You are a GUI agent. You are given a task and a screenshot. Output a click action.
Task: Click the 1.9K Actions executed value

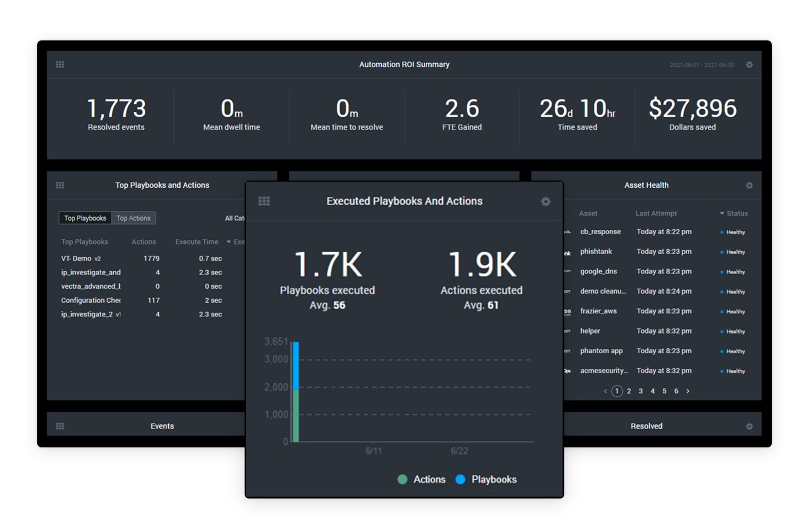click(482, 265)
